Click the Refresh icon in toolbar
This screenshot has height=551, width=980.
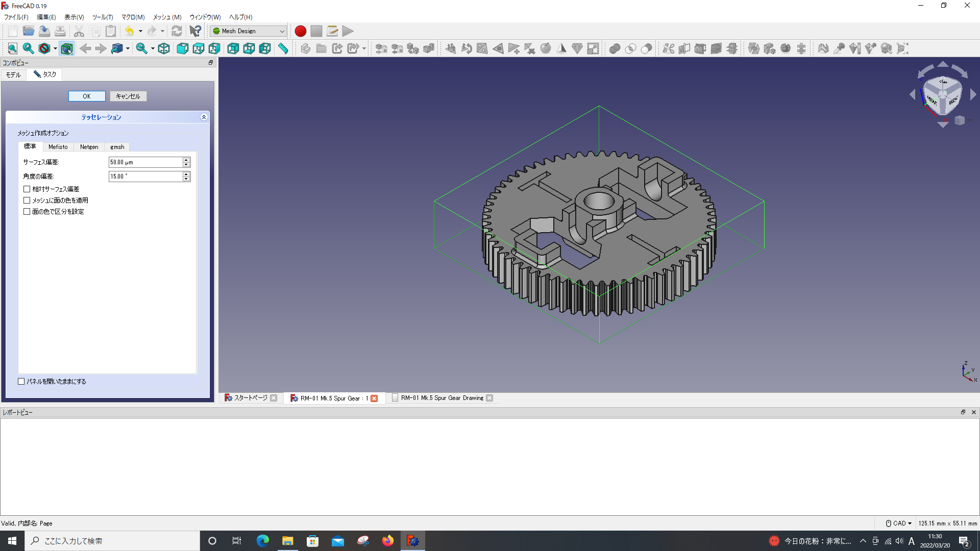click(x=177, y=31)
